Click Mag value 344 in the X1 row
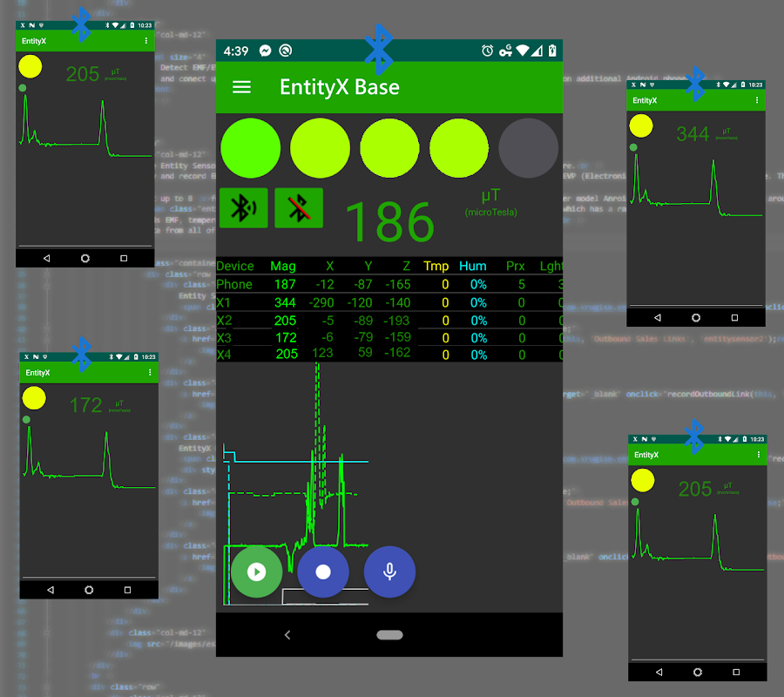 [x=285, y=302]
